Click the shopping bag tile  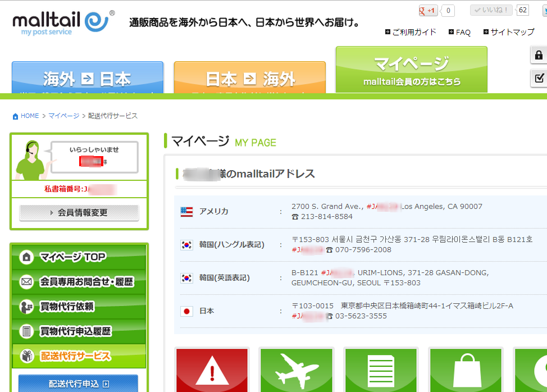pos(466,370)
